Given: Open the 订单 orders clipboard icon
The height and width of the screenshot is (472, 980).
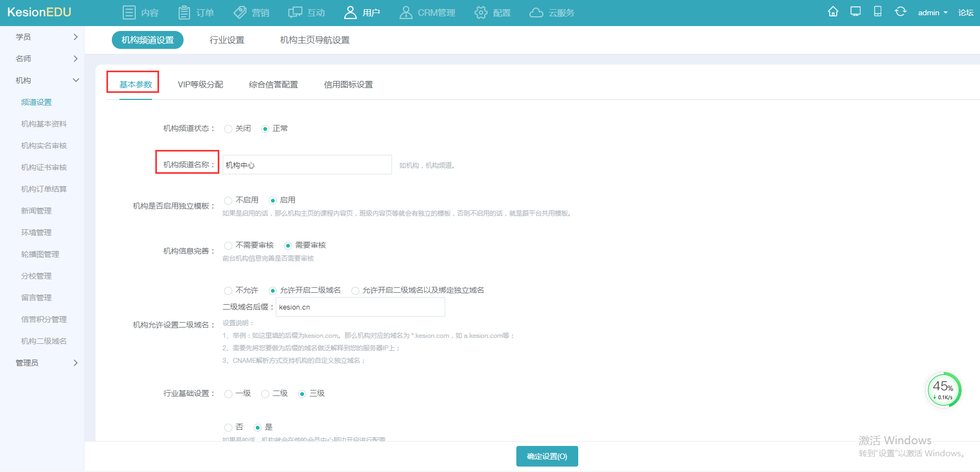Looking at the screenshot, I should tap(185, 12).
